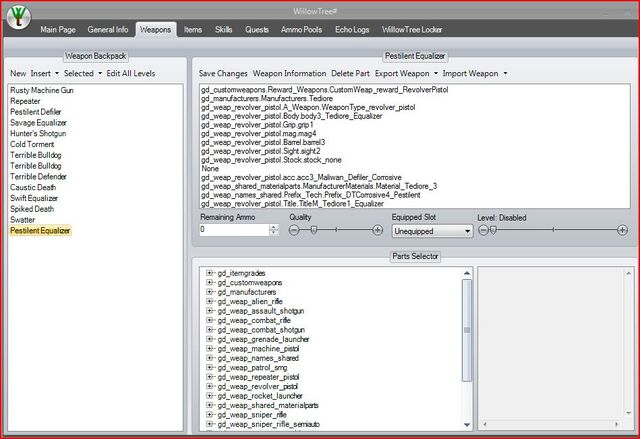Click Quality slider plus icon
This screenshot has width=640, height=439.
[378, 231]
